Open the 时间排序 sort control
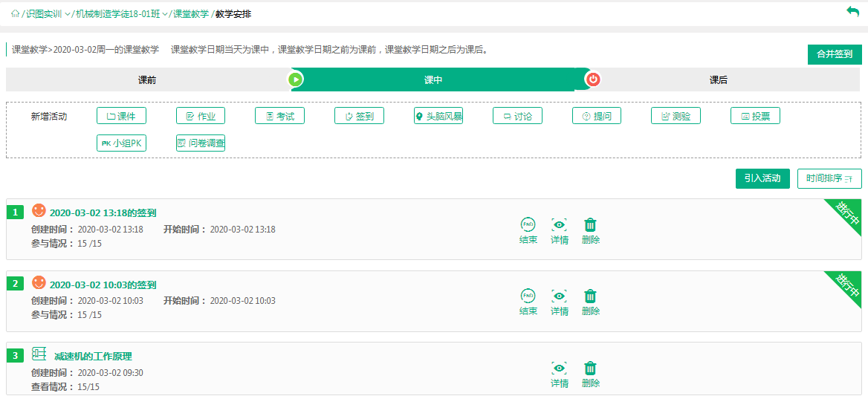Image resolution: width=868 pixels, height=396 pixels. click(x=829, y=178)
